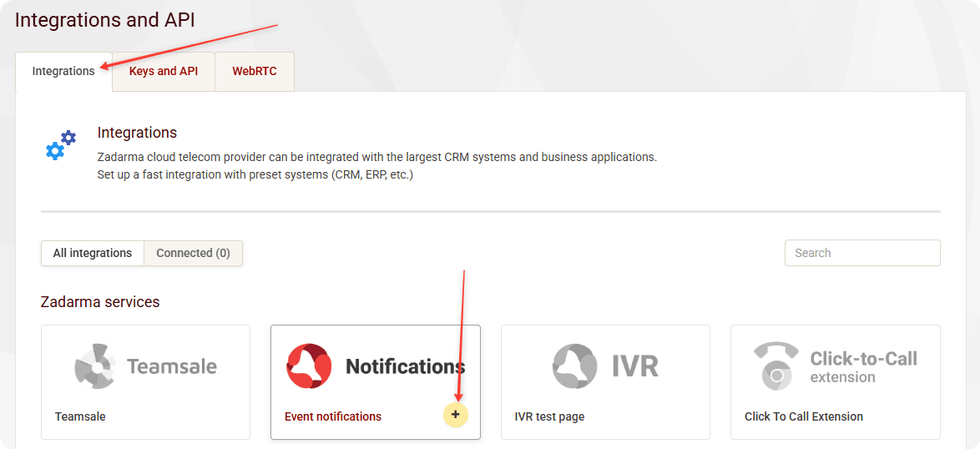
Task: Open IVR test page
Action: coord(549,416)
